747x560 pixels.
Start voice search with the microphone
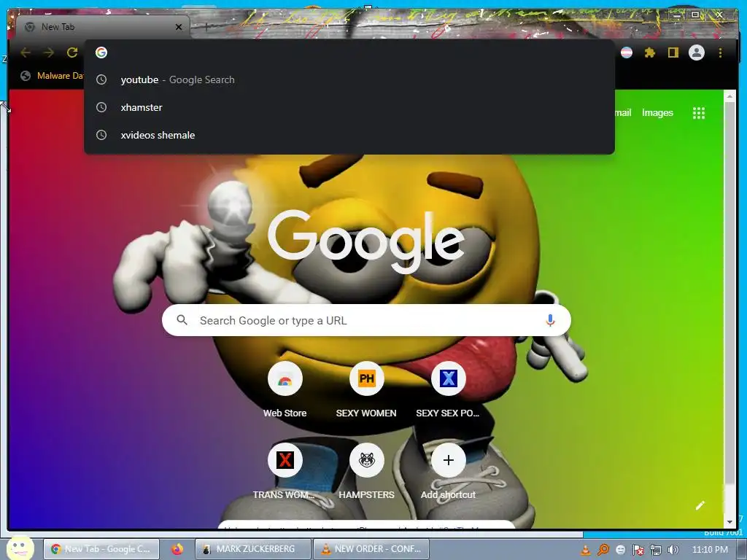point(550,321)
